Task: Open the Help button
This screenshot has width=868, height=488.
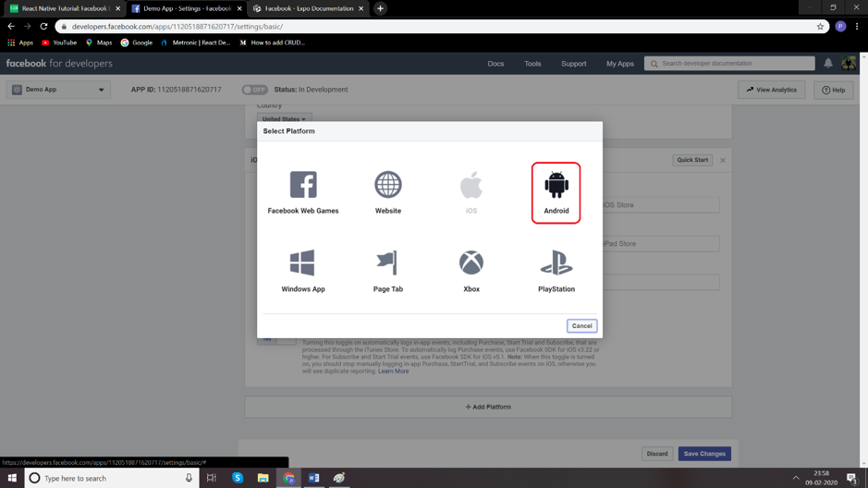Action: point(833,90)
